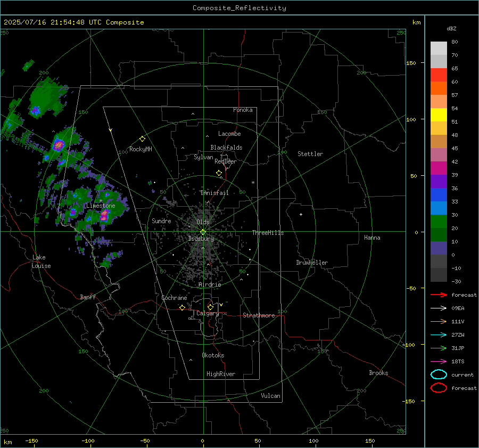Click the Sundre label

point(161,221)
